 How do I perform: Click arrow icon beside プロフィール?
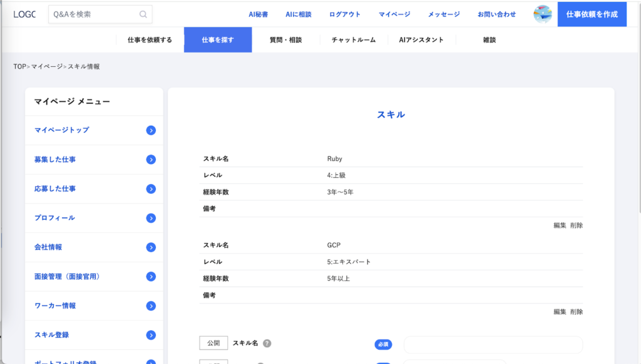click(151, 218)
